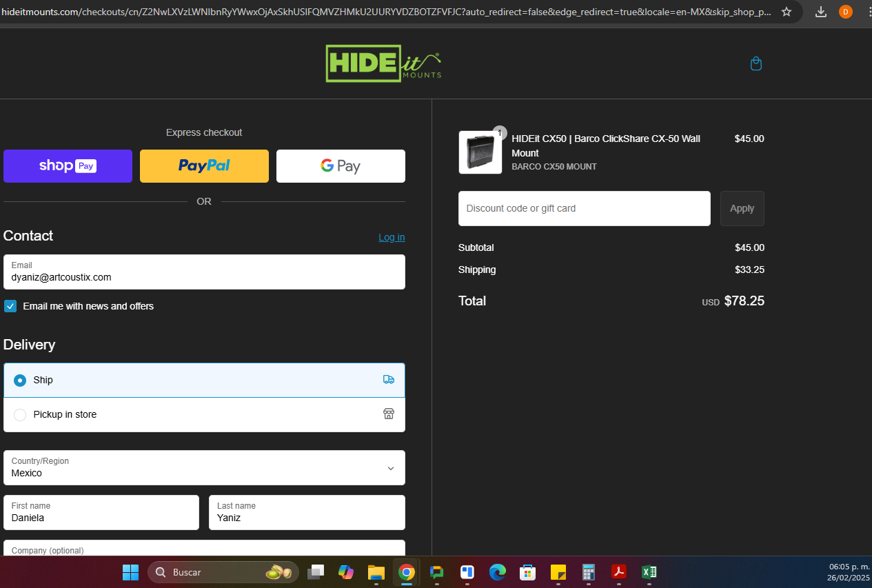
Task: Open Adobe Acrobat from the taskbar
Action: 618,572
